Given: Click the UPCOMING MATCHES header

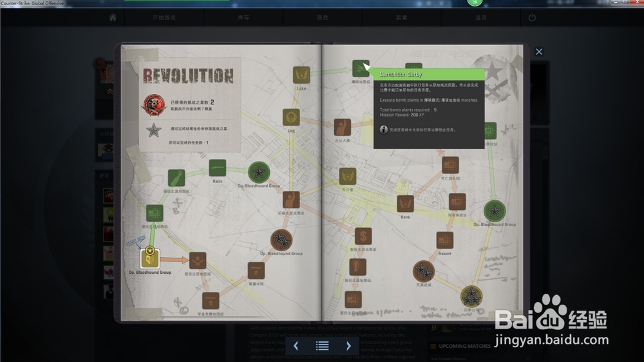Looking at the screenshot, I should coord(464,346).
